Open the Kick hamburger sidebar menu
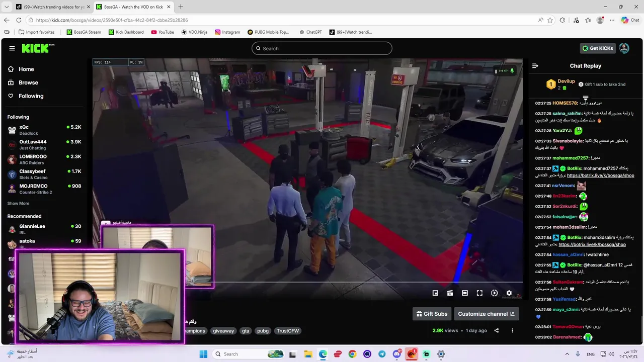Image resolution: width=644 pixels, height=362 pixels. tap(12, 48)
